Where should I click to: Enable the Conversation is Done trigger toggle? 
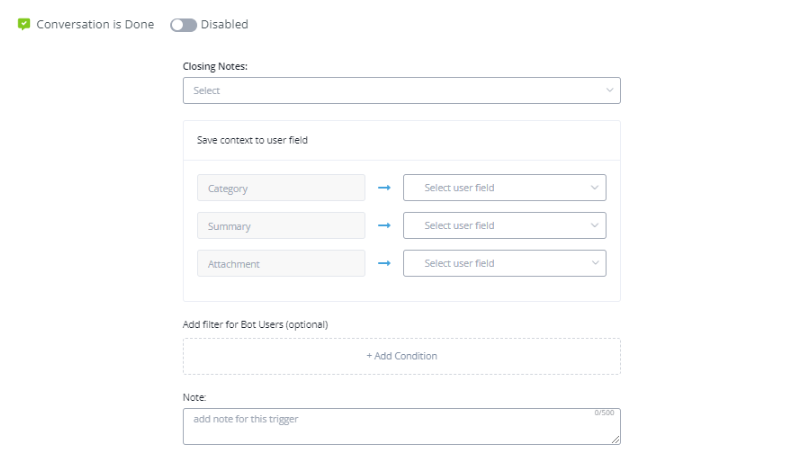pyautogui.click(x=183, y=24)
